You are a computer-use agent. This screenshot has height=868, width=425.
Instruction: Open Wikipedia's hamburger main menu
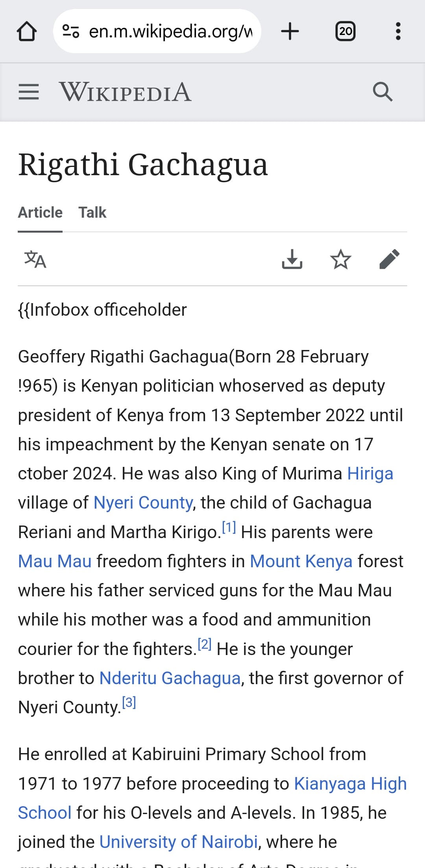29,92
